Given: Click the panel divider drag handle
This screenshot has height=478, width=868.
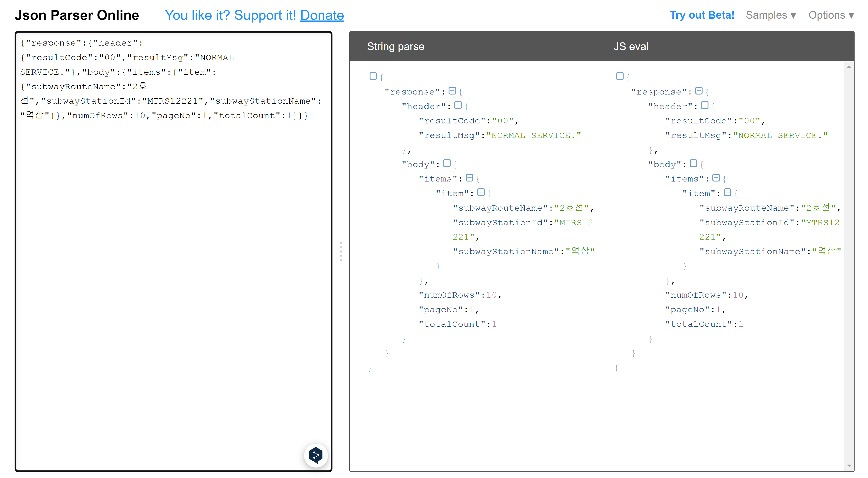Looking at the screenshot, I should [x=341, y=251].
